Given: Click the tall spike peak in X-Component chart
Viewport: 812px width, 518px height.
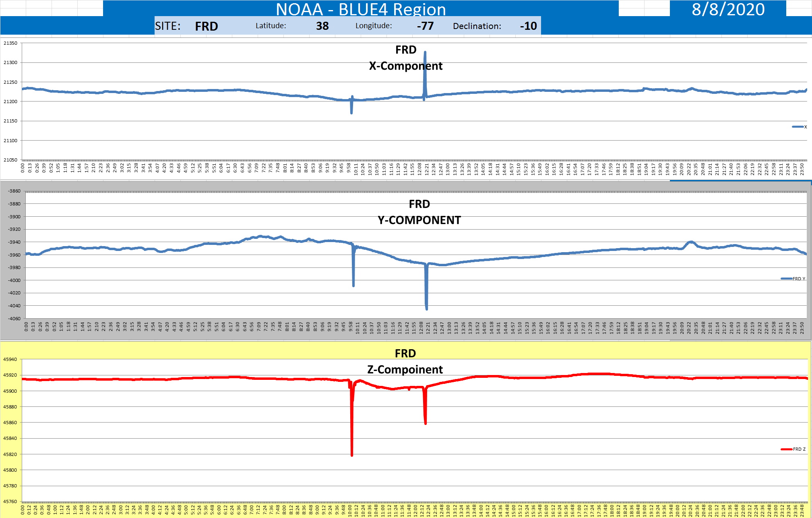Looking at the screenshot, I should point(425,52).
